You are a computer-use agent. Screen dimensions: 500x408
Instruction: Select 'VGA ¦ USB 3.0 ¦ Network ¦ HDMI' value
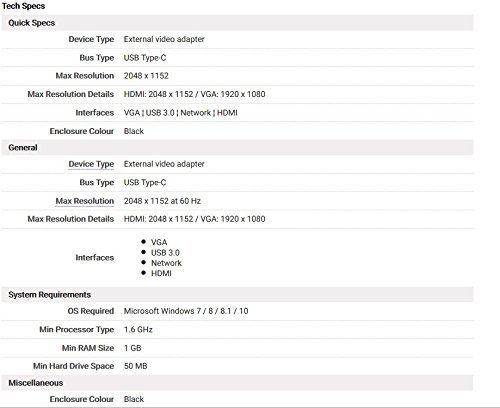180,113
